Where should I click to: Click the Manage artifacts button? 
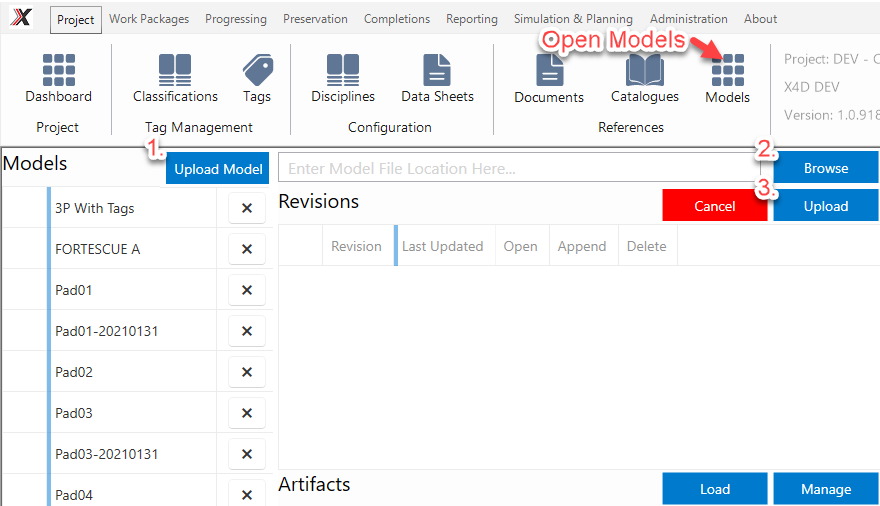826,489
